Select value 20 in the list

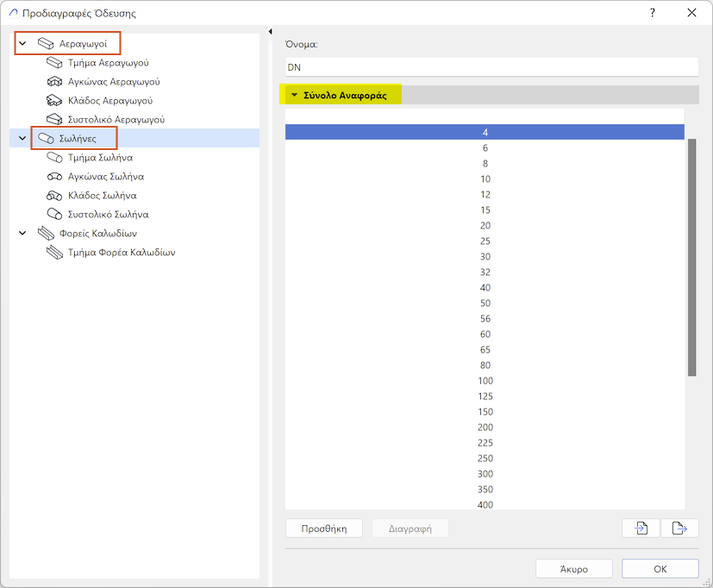tap(485, 226)
